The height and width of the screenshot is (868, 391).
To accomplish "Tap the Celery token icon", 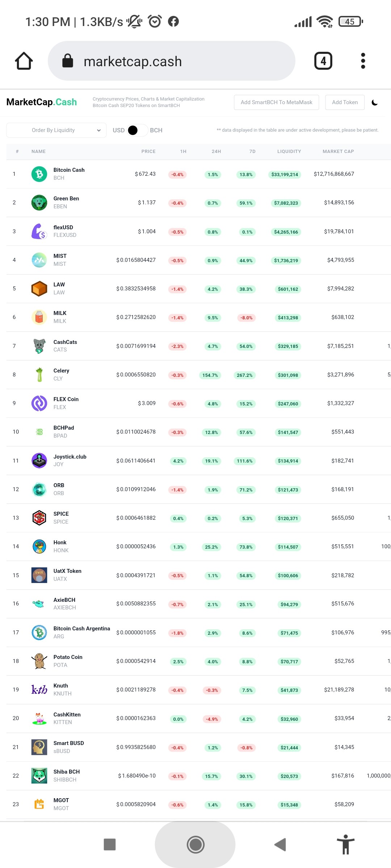I will [x=39, y=375].
